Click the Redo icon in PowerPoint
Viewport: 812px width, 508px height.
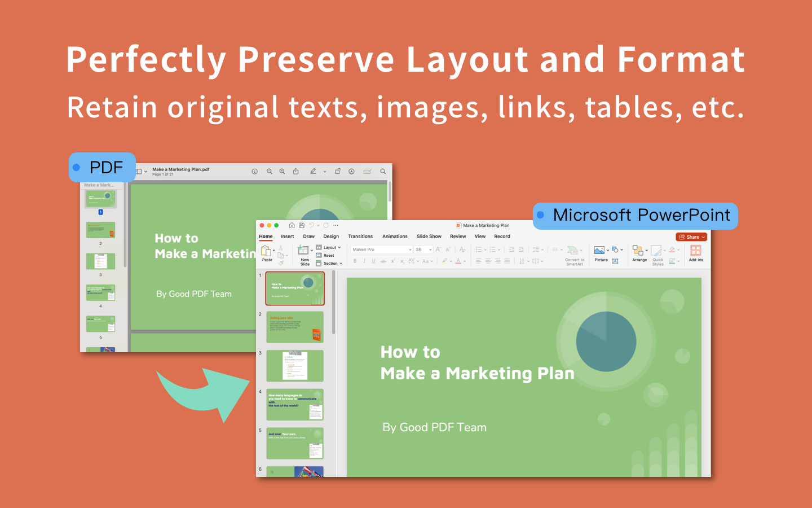(x=326, y=225)
